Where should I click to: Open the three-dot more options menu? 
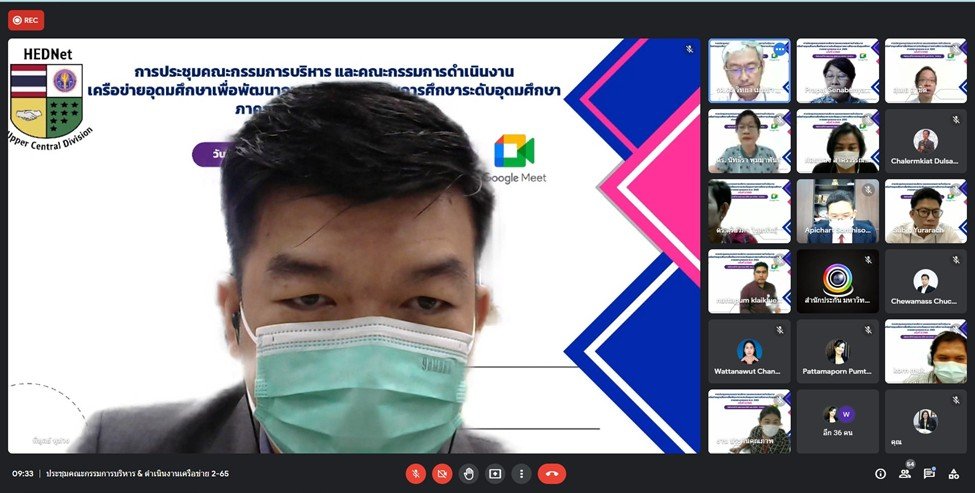click(x=520, y=473)
